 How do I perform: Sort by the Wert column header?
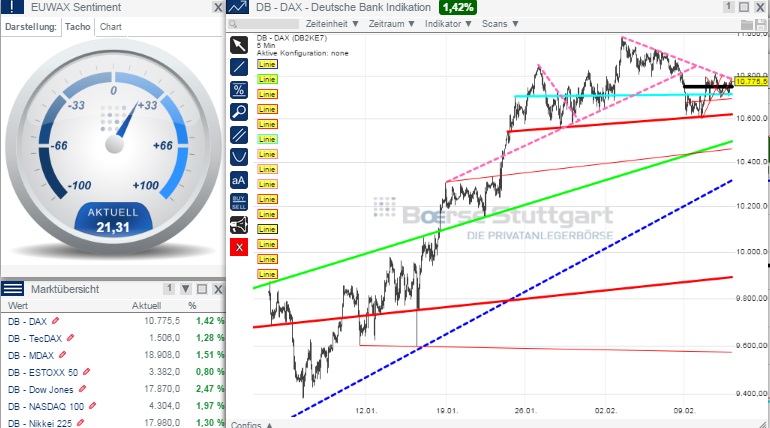(x=18, y=305)
